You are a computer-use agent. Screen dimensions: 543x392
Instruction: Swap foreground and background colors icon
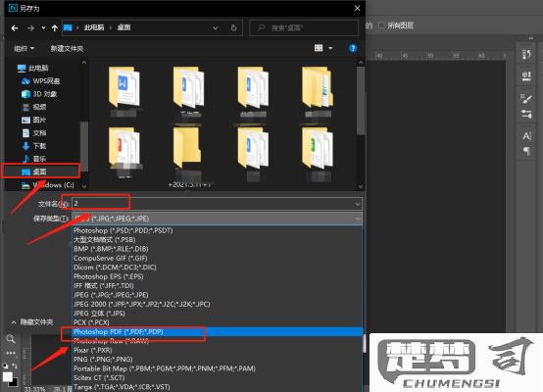(15, 366)
